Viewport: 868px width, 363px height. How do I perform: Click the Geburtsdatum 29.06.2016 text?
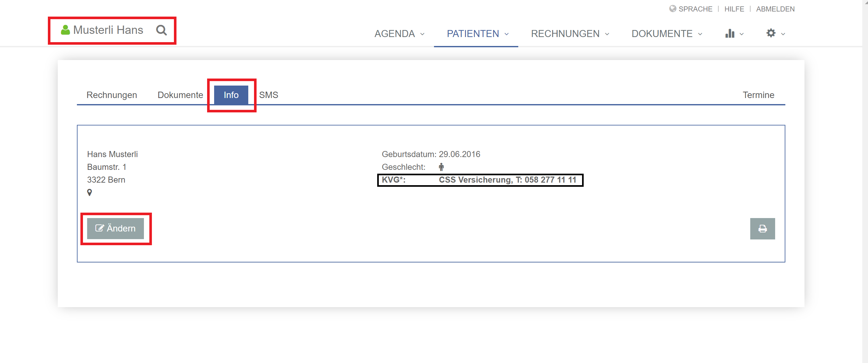(430, 155)
